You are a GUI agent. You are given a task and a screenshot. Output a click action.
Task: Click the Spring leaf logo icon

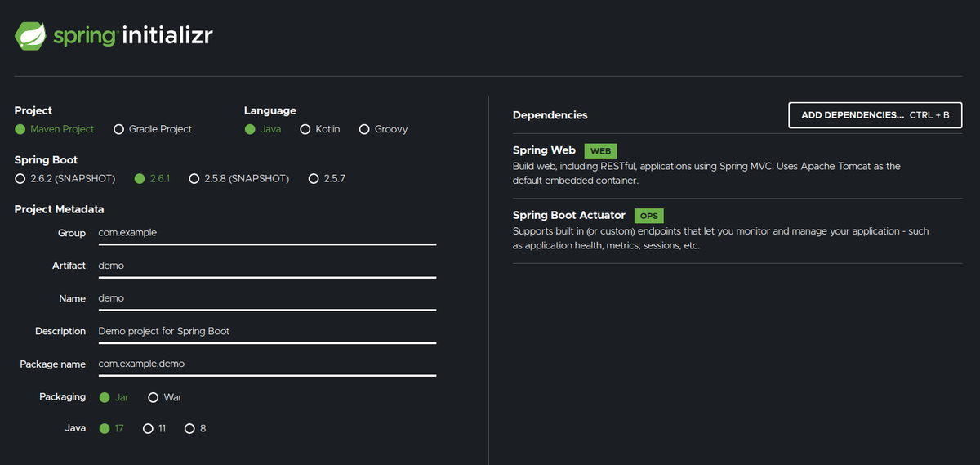(x=30, y=36)
